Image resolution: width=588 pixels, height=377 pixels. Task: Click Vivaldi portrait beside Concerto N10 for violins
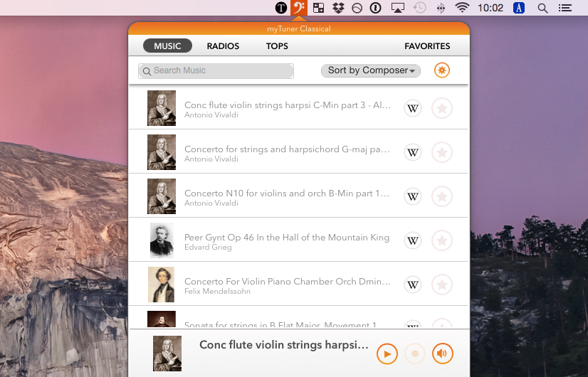point(162,196)
